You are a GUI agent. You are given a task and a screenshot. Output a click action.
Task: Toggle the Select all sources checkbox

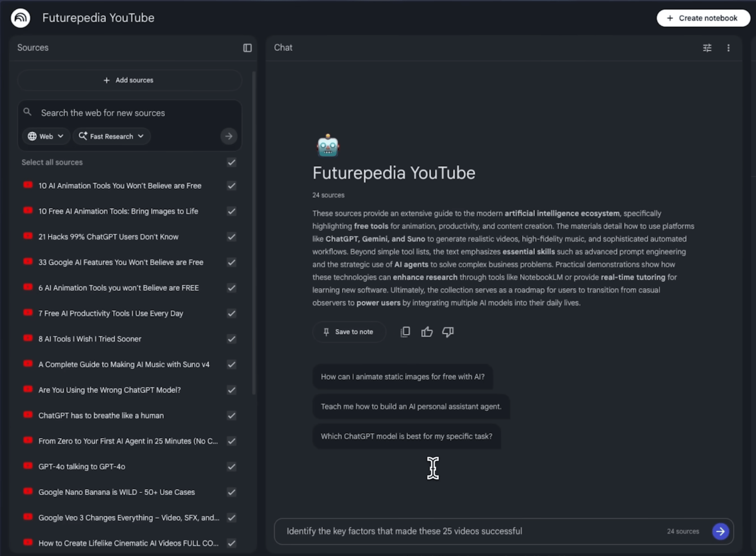pyautogui.click(x=231, y=162)
